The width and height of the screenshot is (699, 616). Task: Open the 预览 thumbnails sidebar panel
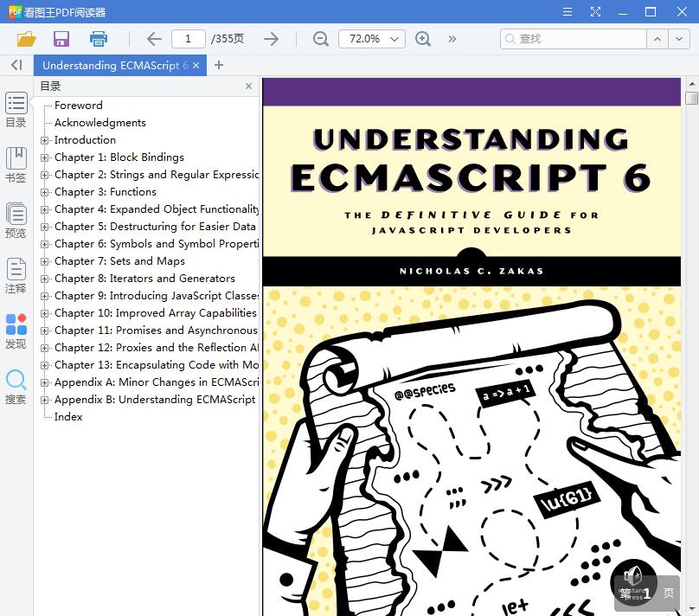tap(16, 221)
